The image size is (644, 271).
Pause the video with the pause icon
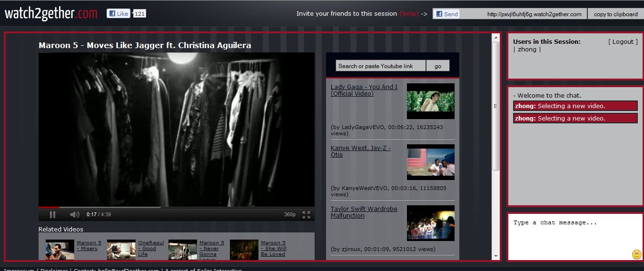click(x=53, y=214)
